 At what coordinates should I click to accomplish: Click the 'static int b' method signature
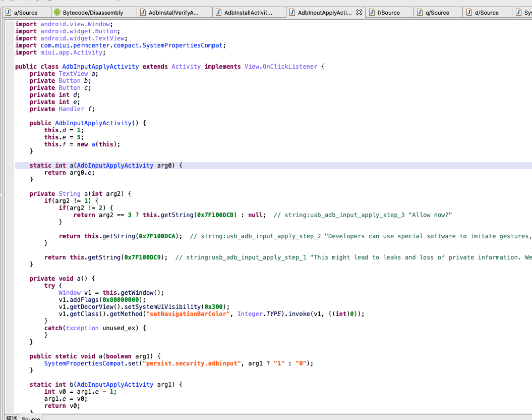(x=106, y=385)
